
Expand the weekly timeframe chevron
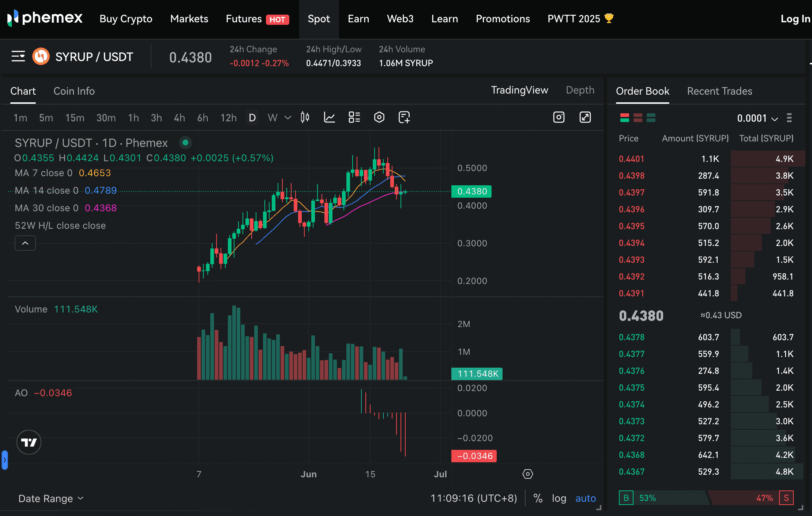click(287, 118)
